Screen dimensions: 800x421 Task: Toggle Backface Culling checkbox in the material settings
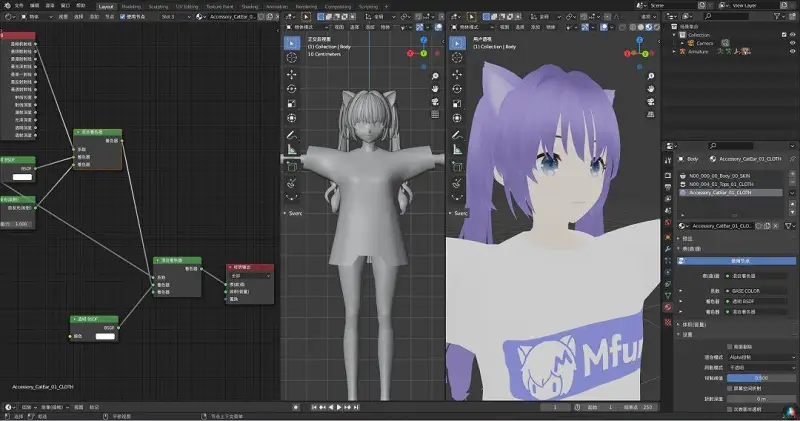coord(730,346)
